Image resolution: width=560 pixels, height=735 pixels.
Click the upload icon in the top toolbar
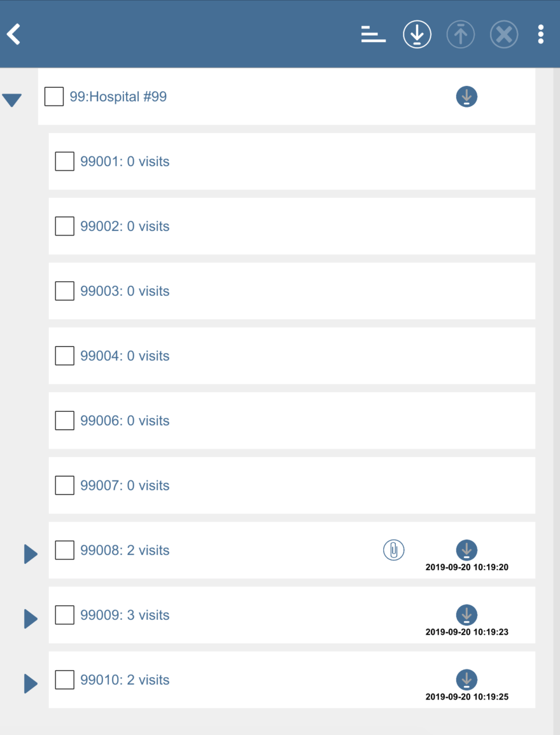(461, 34)
